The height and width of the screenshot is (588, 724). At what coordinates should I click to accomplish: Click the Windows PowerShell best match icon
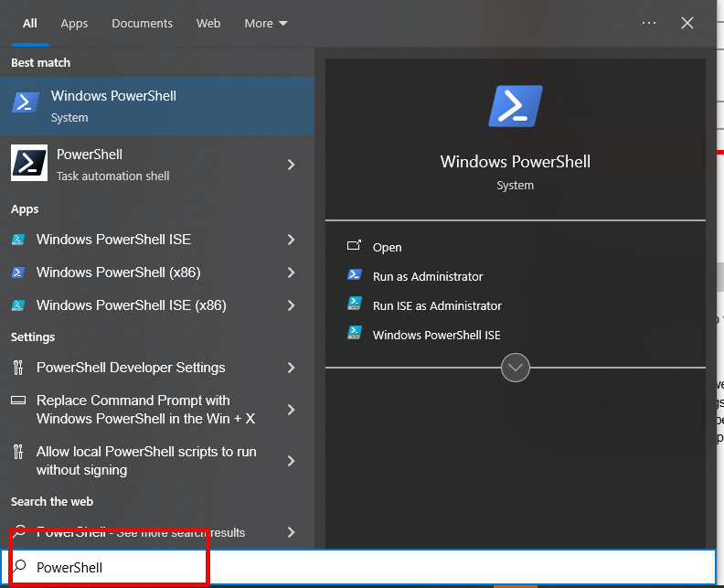(x=26, y=102)
